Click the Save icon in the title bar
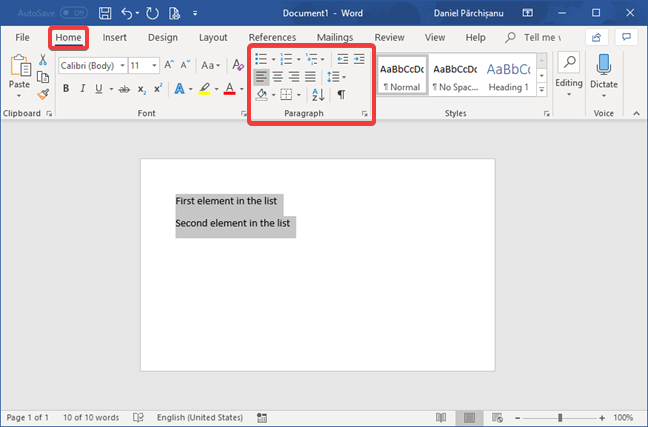This screenshot has width=648, height=427. [x=105, y=13]
